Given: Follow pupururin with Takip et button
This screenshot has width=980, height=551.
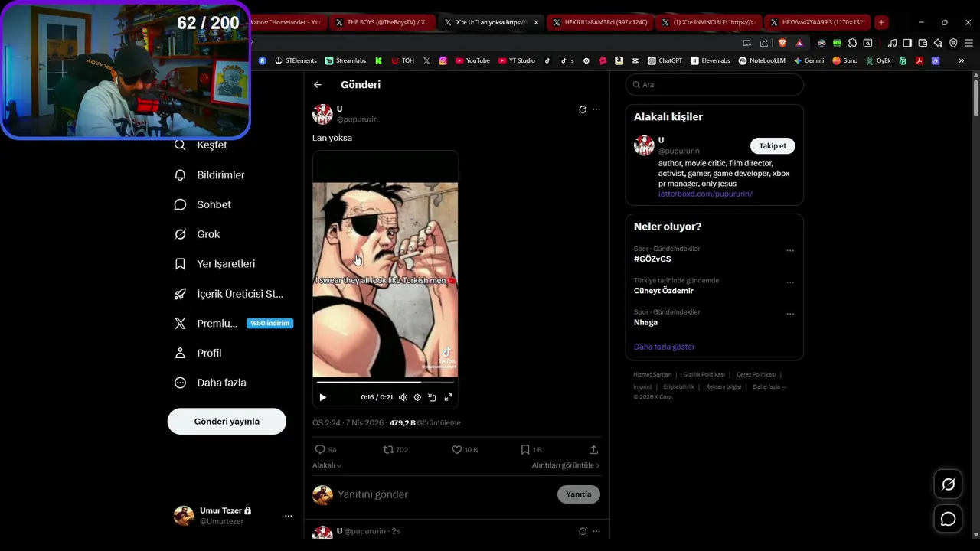Looking at the screenshot, I should pyautogui.click(x=773, y=145).
